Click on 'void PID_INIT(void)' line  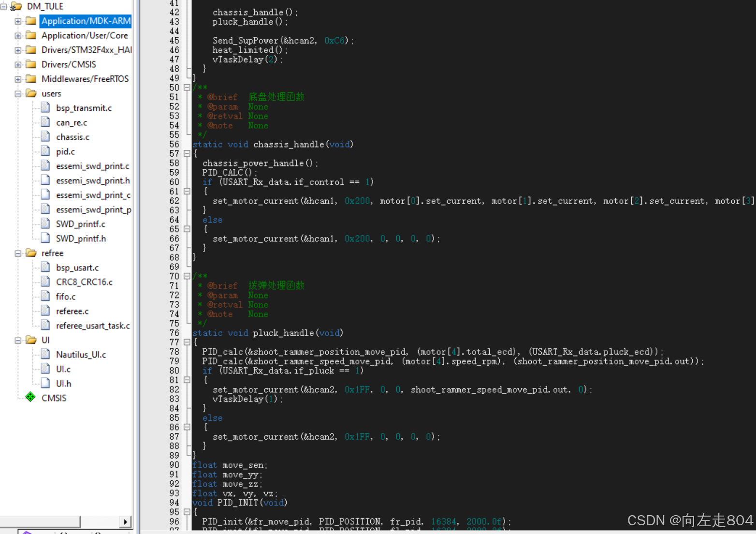pos(240,503)
